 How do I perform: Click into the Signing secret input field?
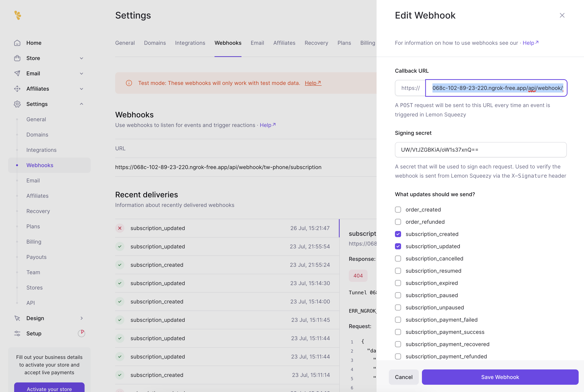(x=481, y=150)
